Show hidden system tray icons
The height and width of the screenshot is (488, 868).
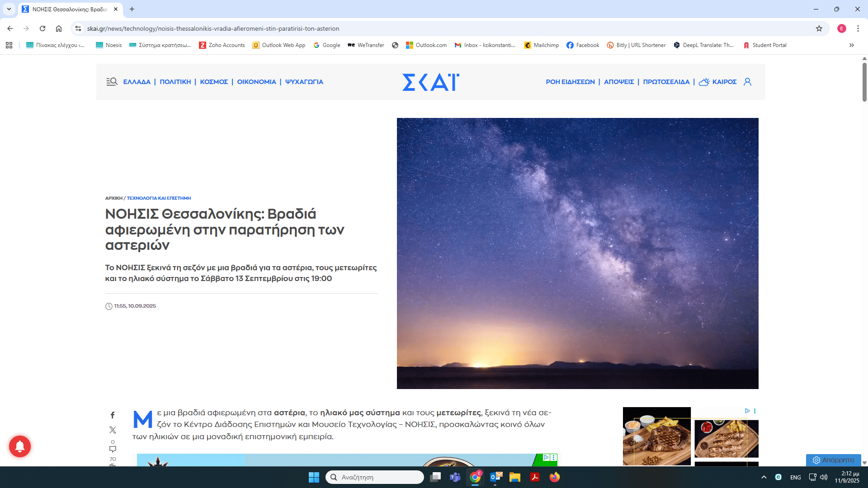coord(764,477)
